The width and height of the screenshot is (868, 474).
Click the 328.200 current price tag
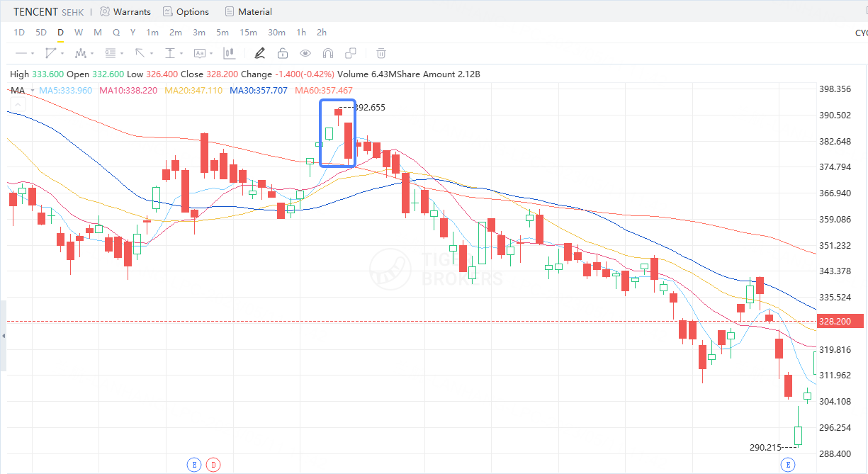(x=842, y=321)
